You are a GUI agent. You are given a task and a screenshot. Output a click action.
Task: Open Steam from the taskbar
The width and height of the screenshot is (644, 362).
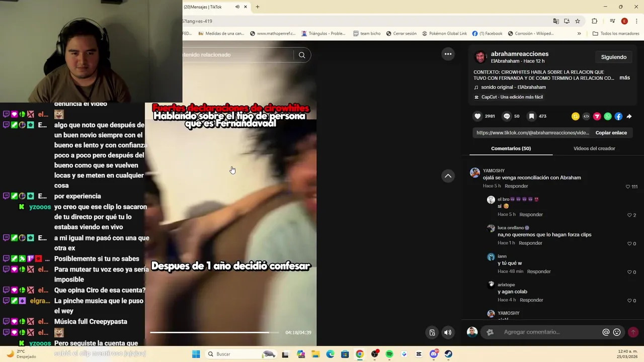[448, 354]
